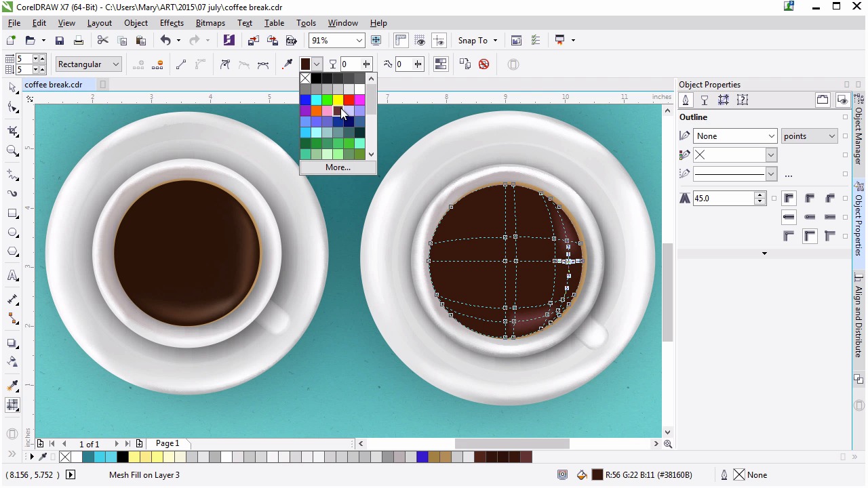Click the mesh fill eyedropper color sampler
The image size is (868, 488).
(x=288, y=64)
